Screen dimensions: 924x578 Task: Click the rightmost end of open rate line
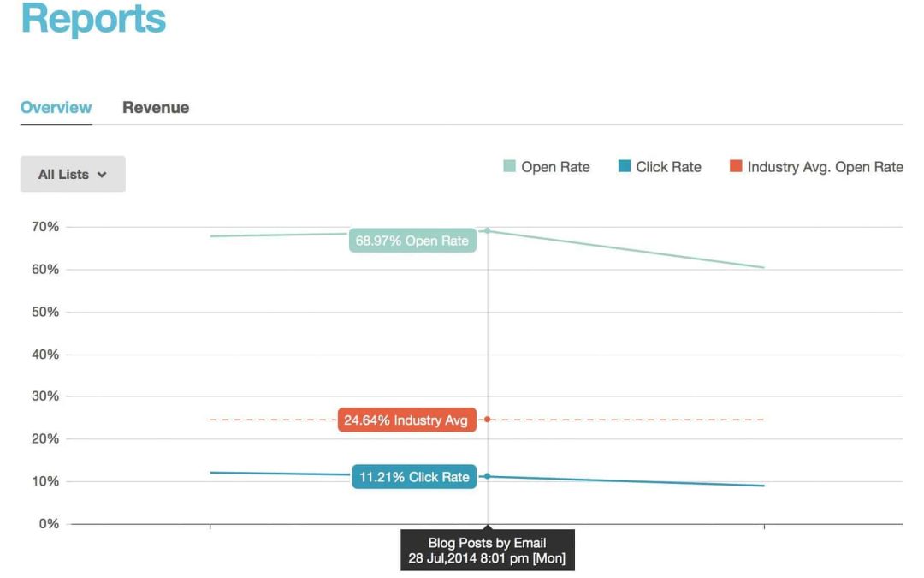[763, 267]
